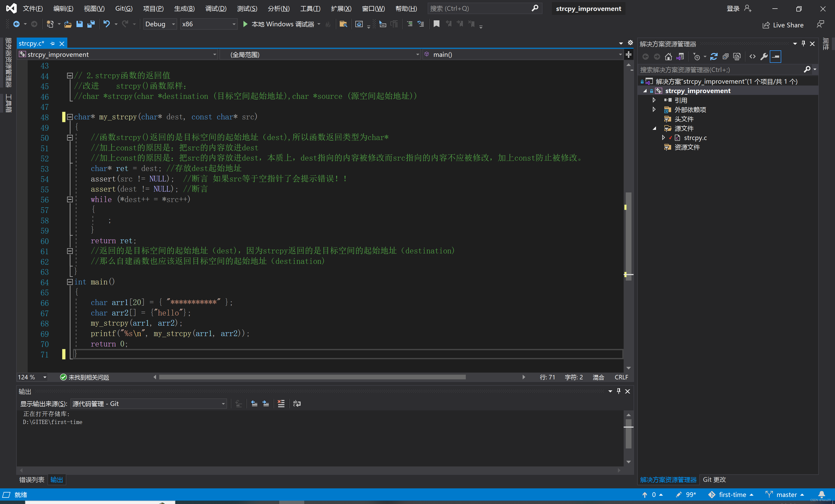835x504 pixels.
Task: Pin the strcpy.c editor tab
Action: pyautogui.click(x=52, y=43)
